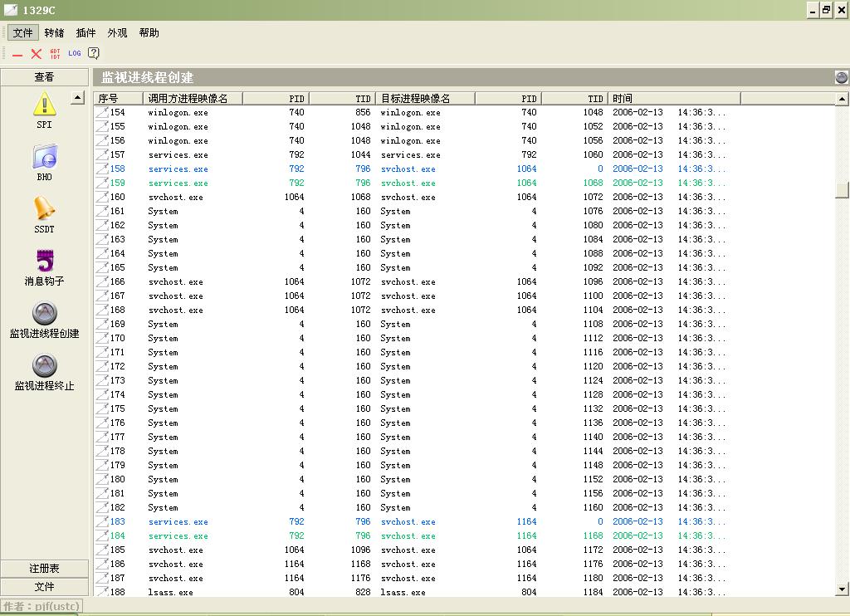The width and height of the screenshot is (850, 616).
Task: Click the LOG toolbar icon
Action: (x=75, y=53)
